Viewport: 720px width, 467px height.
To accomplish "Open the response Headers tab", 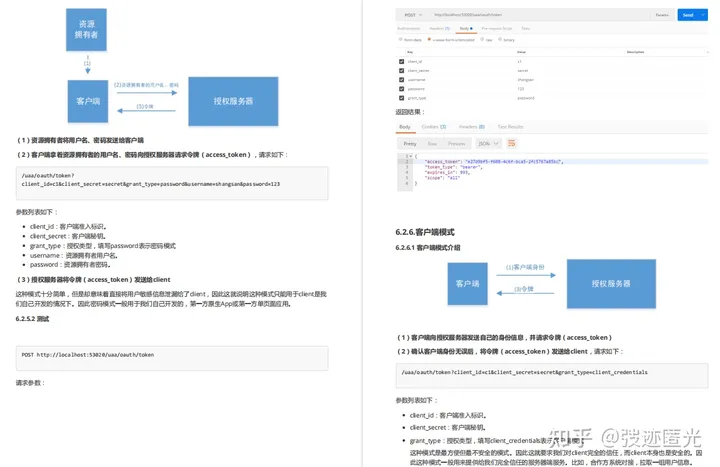I will (472, 127).
